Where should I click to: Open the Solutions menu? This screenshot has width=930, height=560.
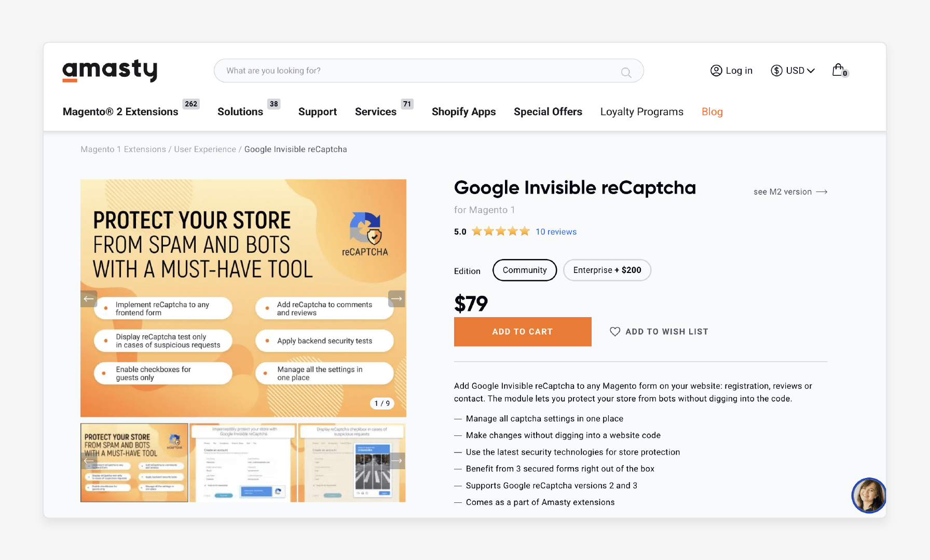[x=240, y=112]
